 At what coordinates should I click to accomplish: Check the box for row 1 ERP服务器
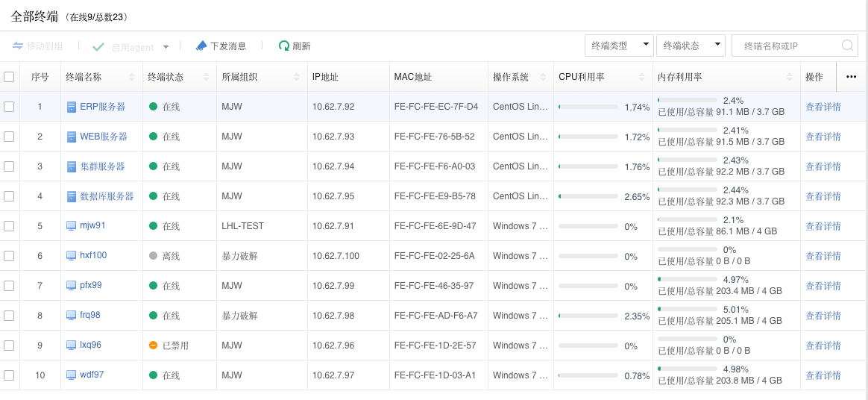tap(9, 107)
